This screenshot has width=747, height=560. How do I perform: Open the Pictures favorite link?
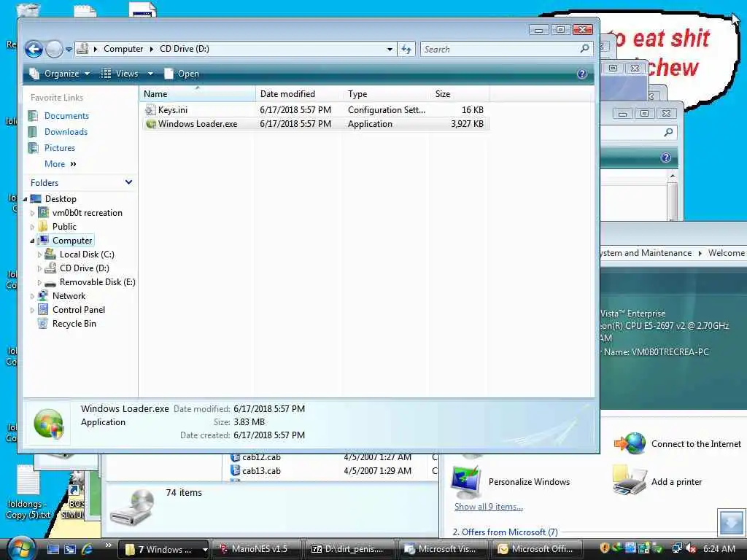(x=60, y=148)
